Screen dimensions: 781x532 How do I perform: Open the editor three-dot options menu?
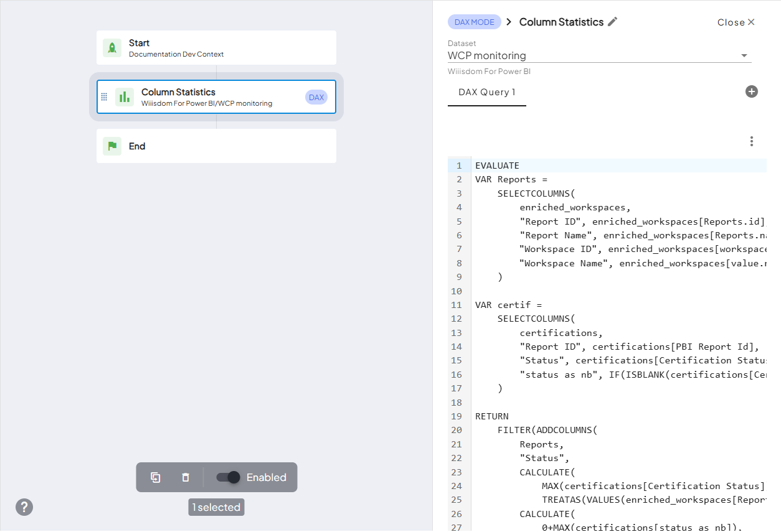pyautogui.click(x=752, y=141)
